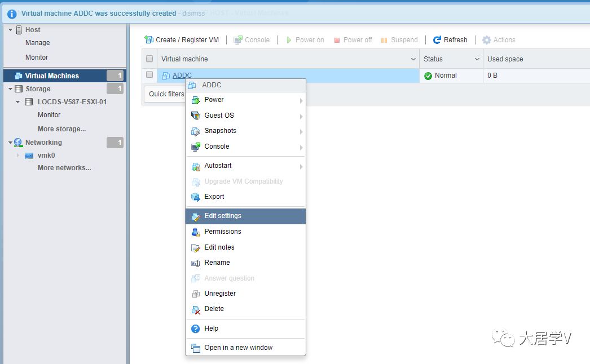The image size is (590, 364).
Task: Click the Storage icon in navigator
Action: (19, 88)
